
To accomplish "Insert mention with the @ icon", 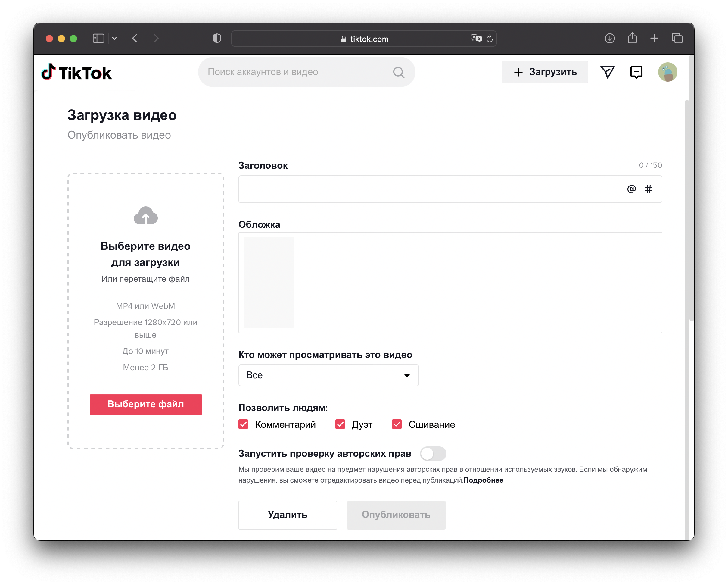I will coord(631,189).
